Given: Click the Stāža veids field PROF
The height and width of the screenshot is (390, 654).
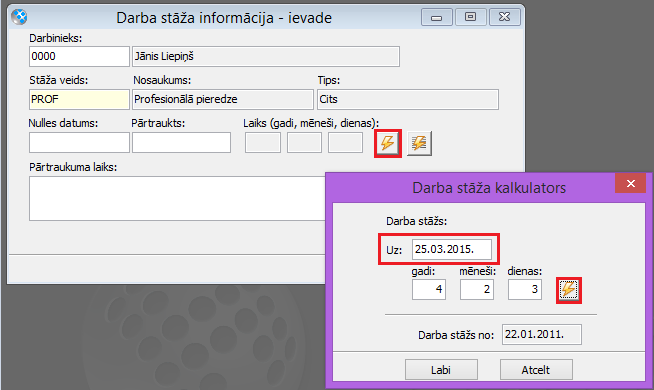Looking at the screenshot, I should (79, 99).
